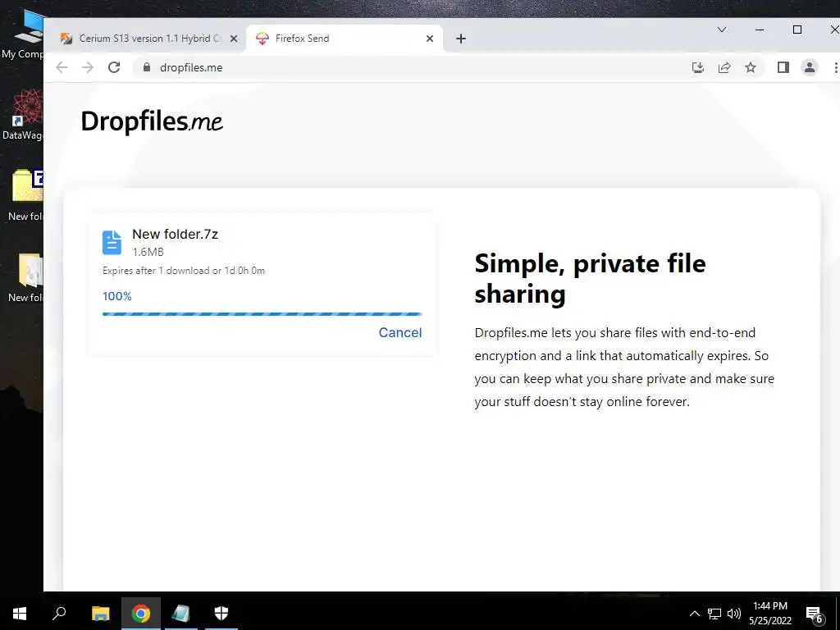Select My Computer desktop icon
Screen dimensions: 840x630
tap(22, 33)
